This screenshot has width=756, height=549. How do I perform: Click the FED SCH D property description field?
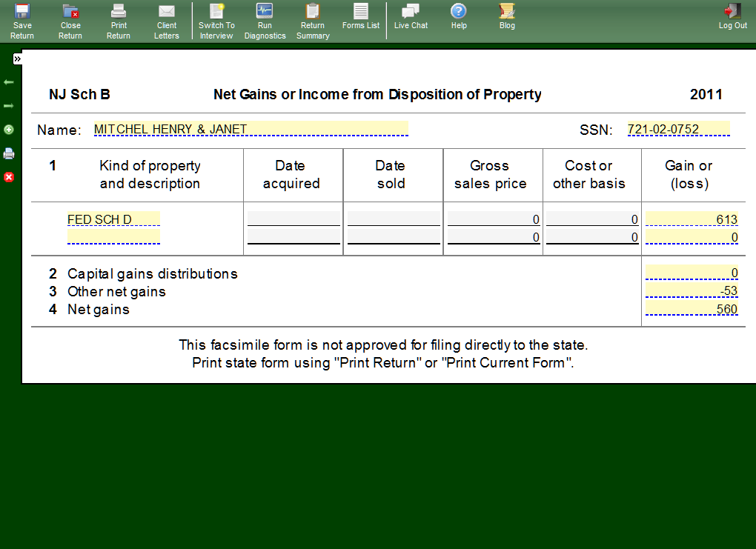(x=113, y=219)
